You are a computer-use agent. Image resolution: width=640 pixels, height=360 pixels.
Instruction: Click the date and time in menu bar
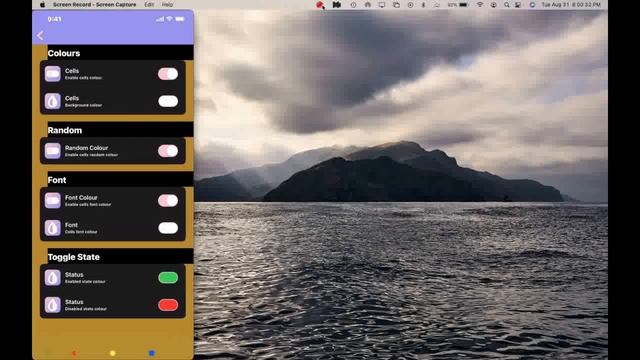coord(571,5)
